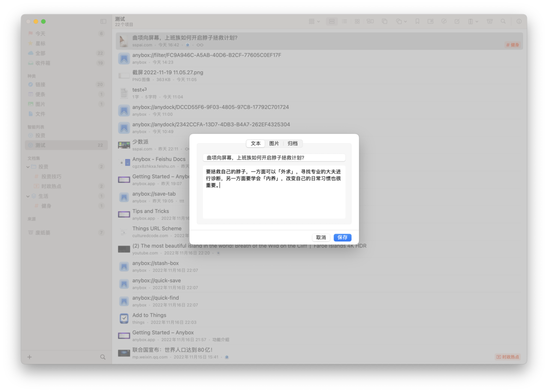Click the card stack icon in the toolbar
The image size is (548, 392).
pyautogui.click(x=370, y=22)
